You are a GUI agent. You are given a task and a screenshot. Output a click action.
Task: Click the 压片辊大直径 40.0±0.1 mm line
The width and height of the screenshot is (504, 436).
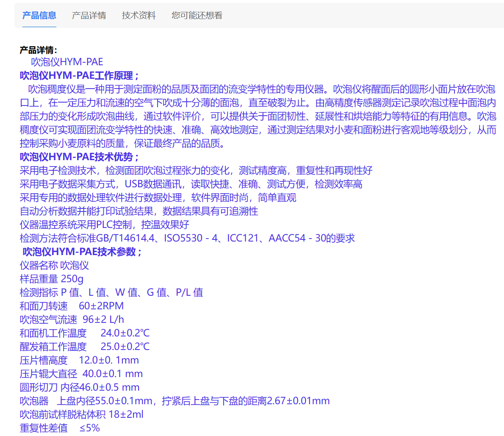pos(81,374)
